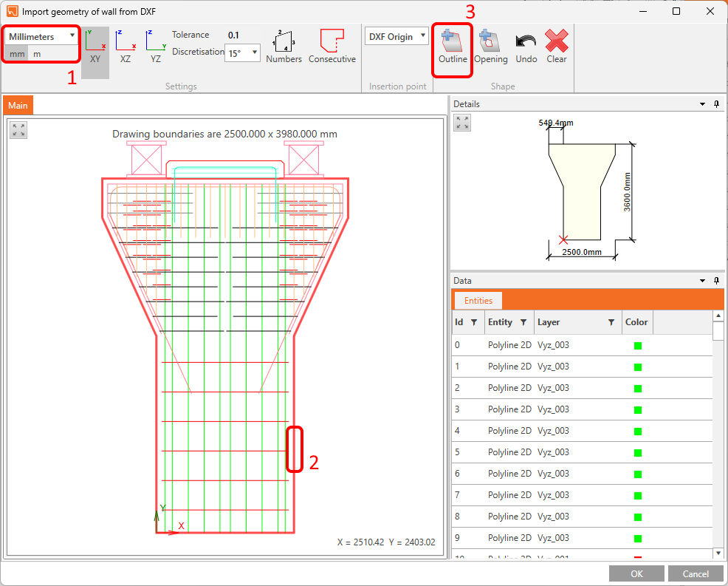Zoom to fit in Main view

click(19, 130)
